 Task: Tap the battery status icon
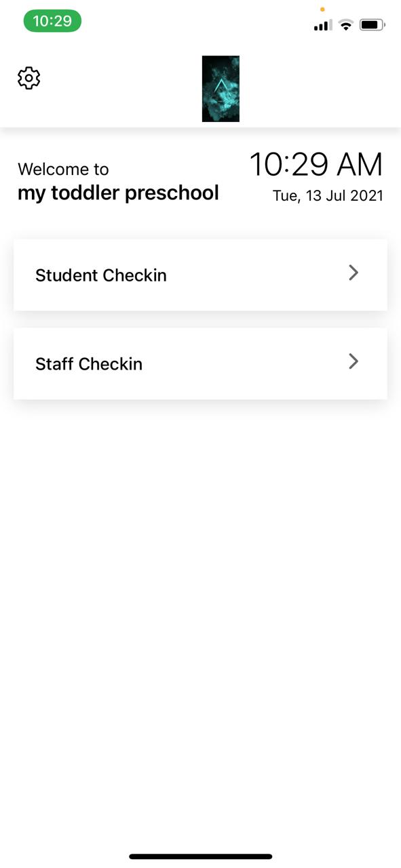tap(373, 25)
